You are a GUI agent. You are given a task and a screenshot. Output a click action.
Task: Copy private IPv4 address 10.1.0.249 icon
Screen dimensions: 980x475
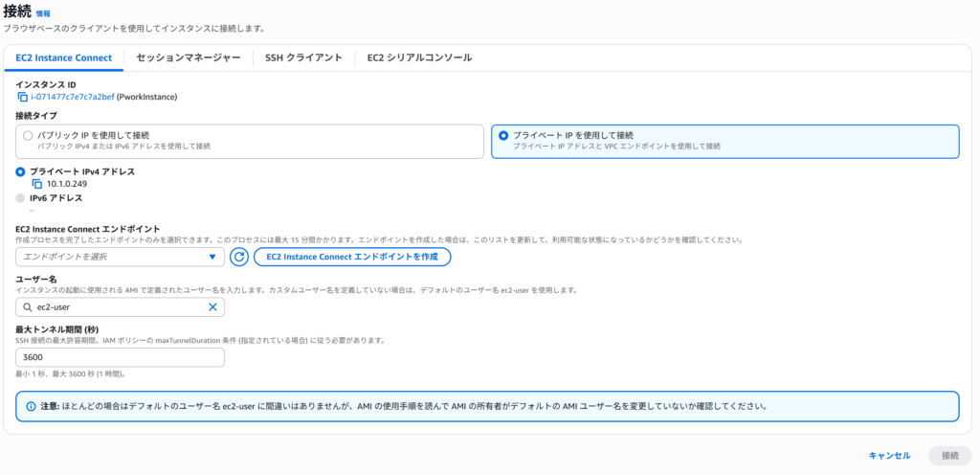click(37, 184)
